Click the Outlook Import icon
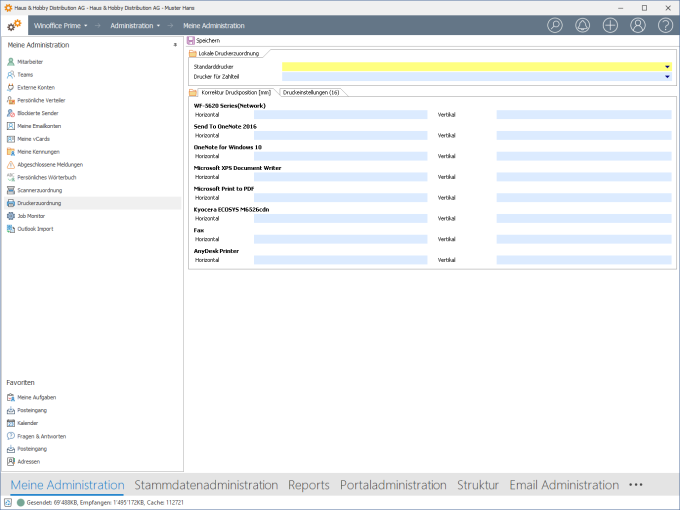The height and width of the screenshot is (510, 680). [x=11, y=229]
